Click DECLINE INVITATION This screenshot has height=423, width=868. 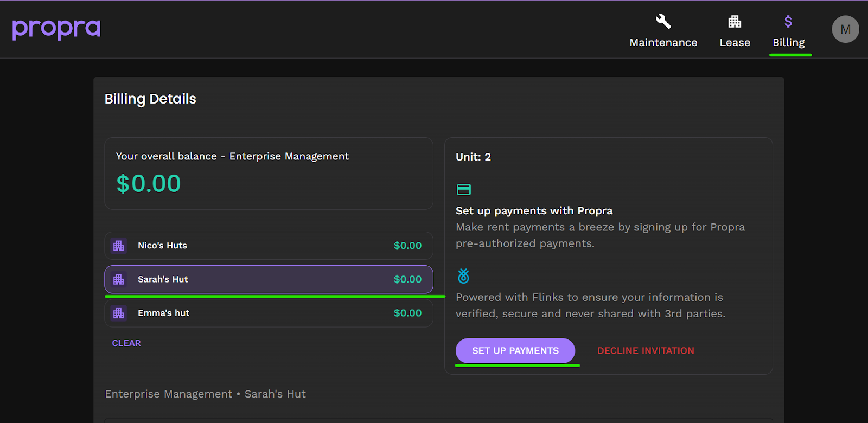[x=646, y=351]
